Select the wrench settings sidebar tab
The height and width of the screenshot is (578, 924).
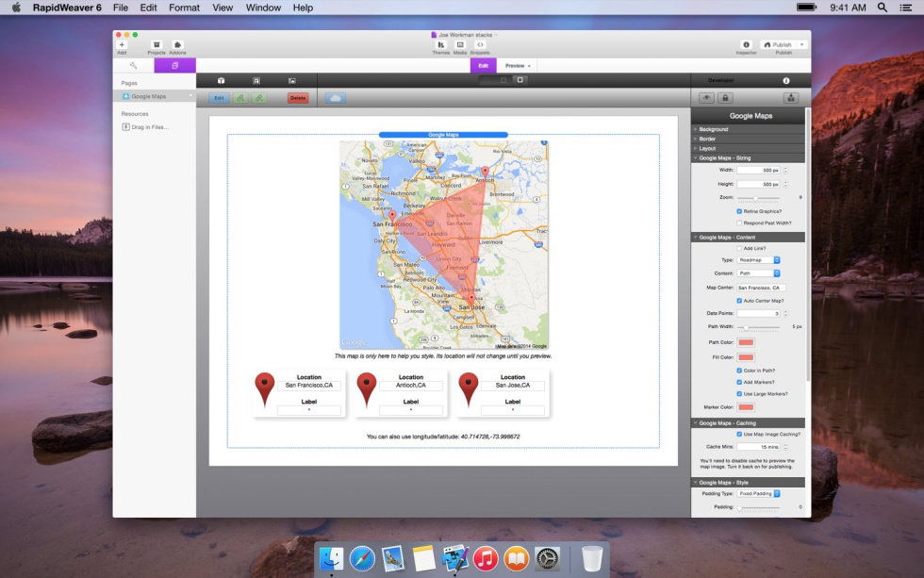pyautogui.click(x=134, y=65)
